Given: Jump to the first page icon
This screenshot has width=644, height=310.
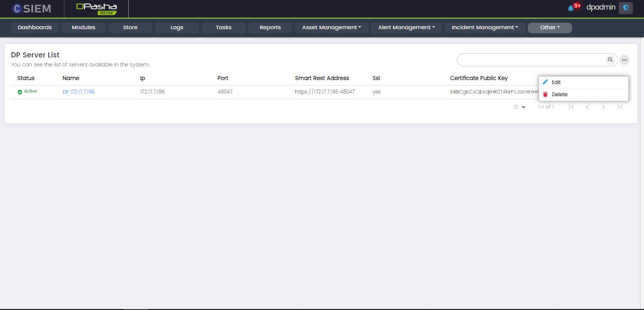Looking at the screenshot, I should tap(571, 107).
